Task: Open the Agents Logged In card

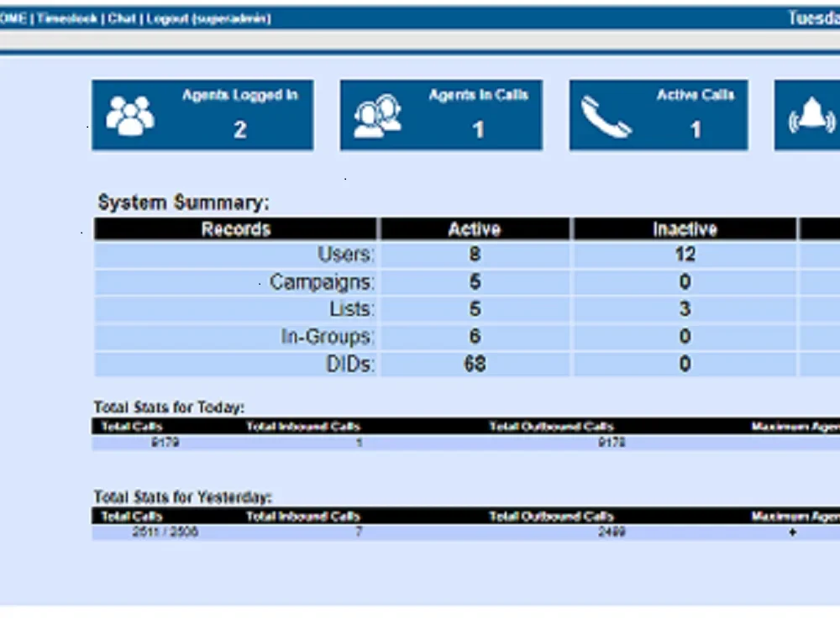Action: 202,115
